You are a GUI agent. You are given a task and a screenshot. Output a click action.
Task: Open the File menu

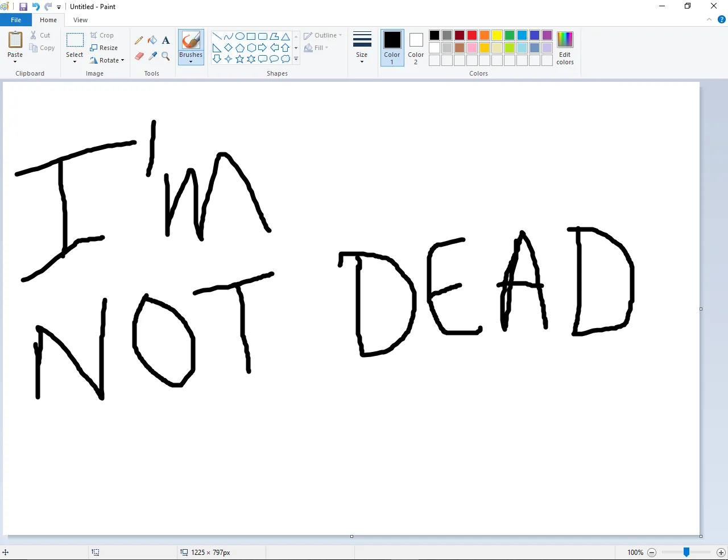click(16, 20)
